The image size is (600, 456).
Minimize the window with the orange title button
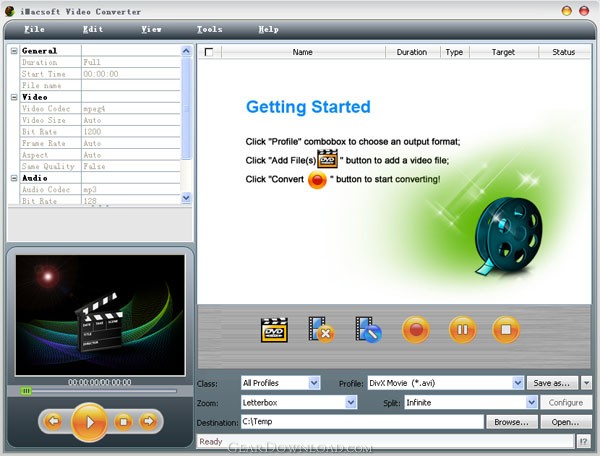coord(567,11)
